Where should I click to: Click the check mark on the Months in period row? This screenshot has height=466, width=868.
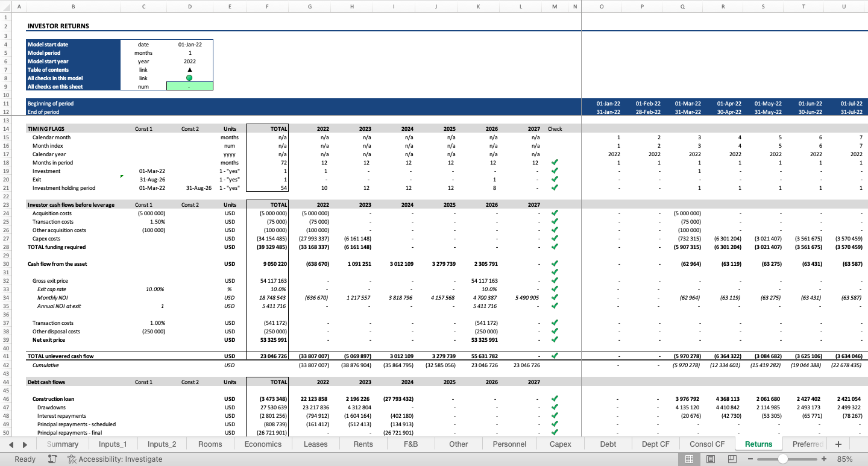(x=555, y=162)
